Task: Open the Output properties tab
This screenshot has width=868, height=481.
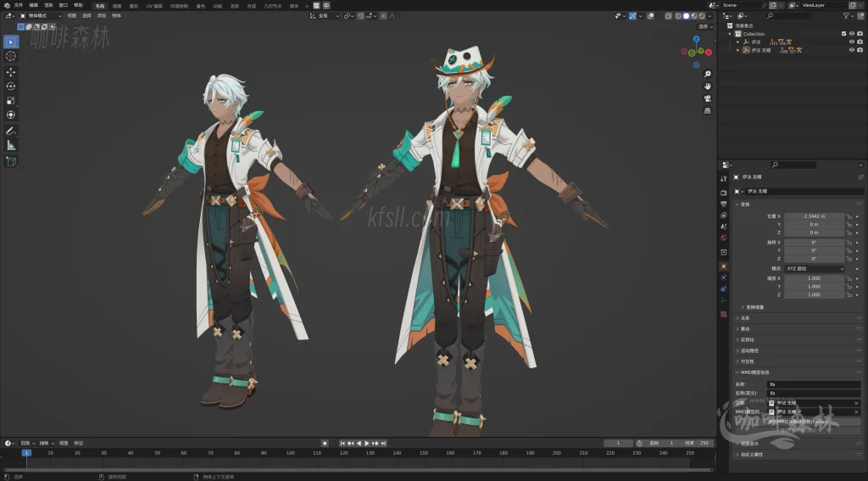Action: coord(724,204)
